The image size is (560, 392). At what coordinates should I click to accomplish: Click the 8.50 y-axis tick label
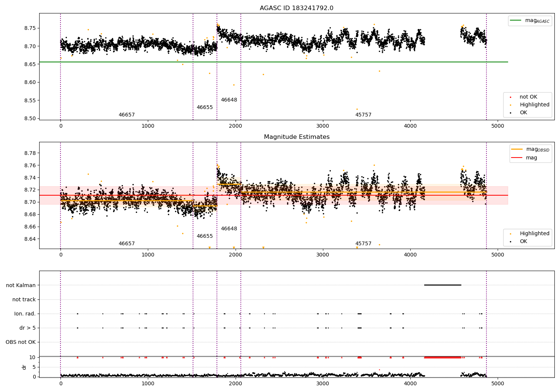[x=29, y=119]
